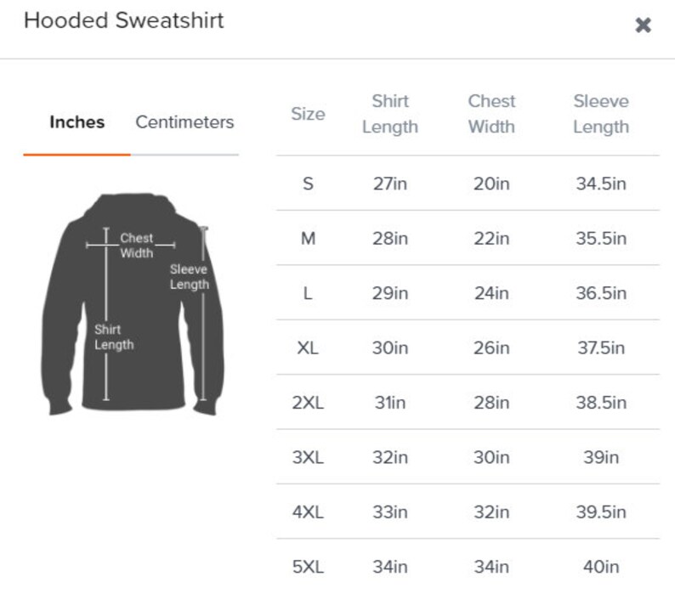Select the 2XL size row label
Image resolution: width=675 pixels, height=616 pixels.
[308, 403]
